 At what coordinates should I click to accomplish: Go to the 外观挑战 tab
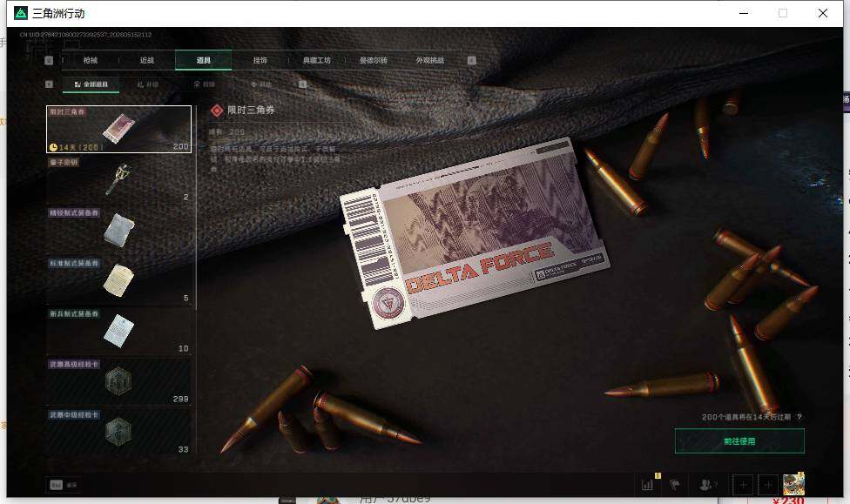(430, 60)
